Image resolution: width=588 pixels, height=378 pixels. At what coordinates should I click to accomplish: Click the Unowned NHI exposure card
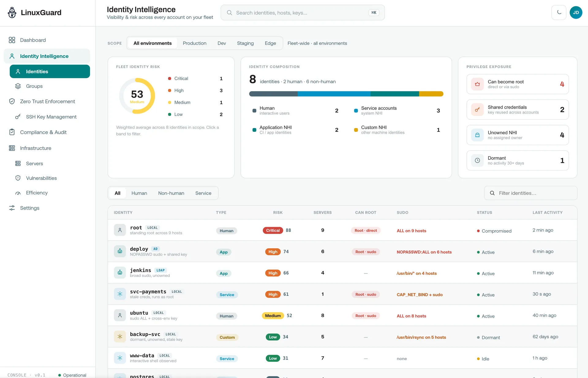click(518, 135)
